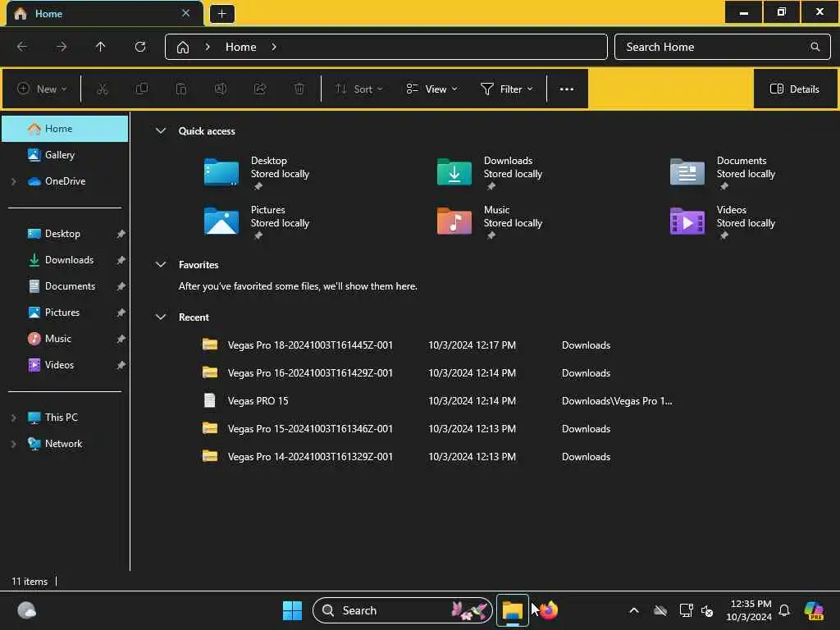Open See more ellipsis menu
The image size is (840, 630).
567,89
